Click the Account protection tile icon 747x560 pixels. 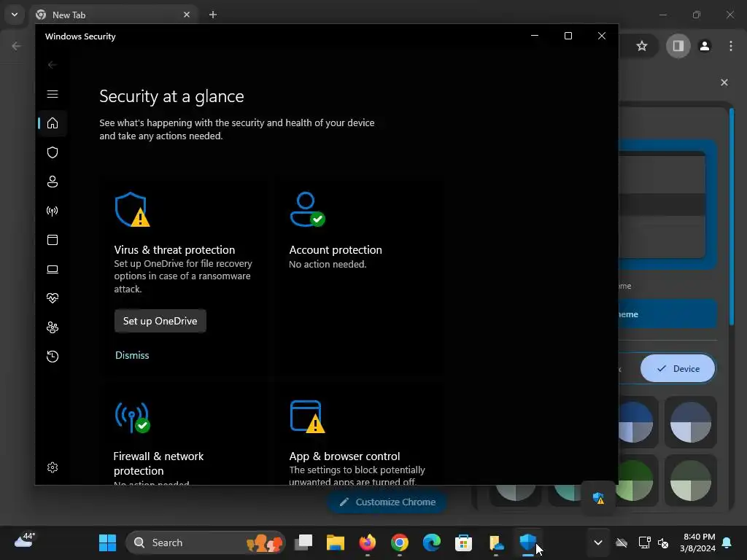307,209
